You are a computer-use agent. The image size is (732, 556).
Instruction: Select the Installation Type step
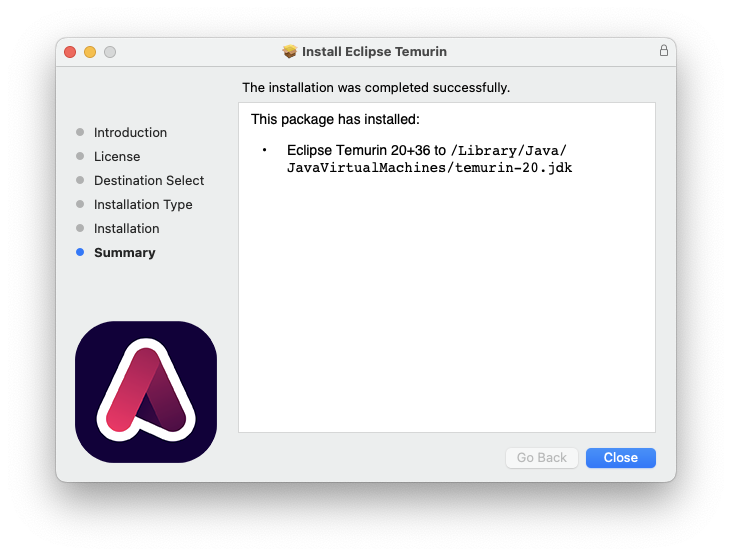pyautogui.click(x=143, y=204)
